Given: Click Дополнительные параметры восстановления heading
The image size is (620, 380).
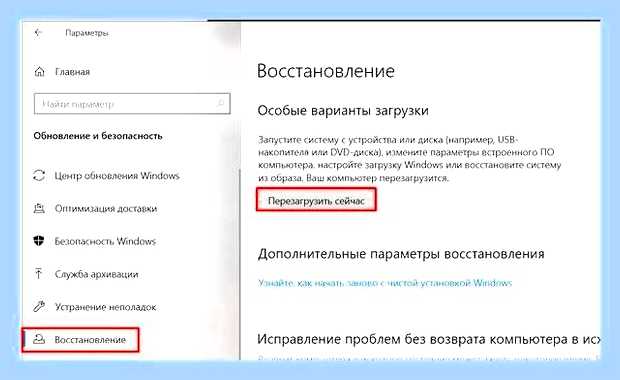Looking at the screenshot, I should tap(401, 253).
